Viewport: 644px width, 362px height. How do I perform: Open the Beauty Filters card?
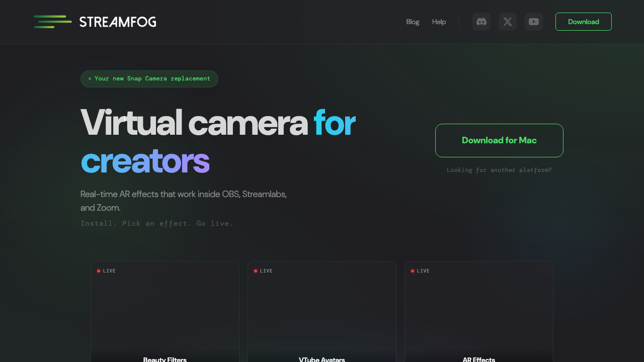click(x=165, y=312)
